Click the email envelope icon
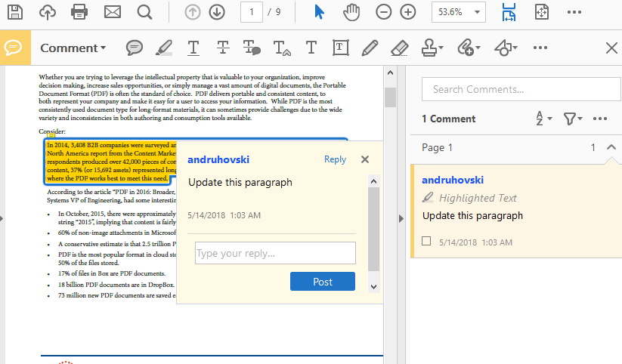This screenshot has height=364, width=622. (113, 12)
